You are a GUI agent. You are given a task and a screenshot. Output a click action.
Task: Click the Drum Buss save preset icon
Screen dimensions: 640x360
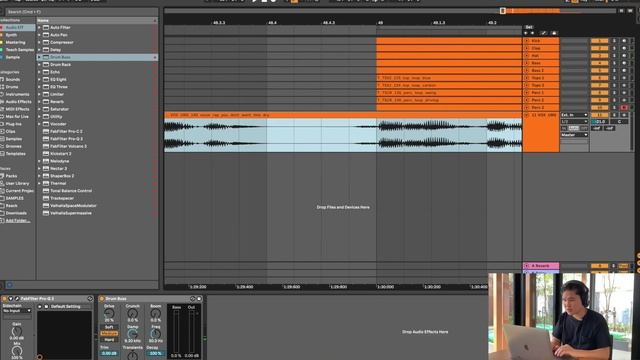click(199, 299)
